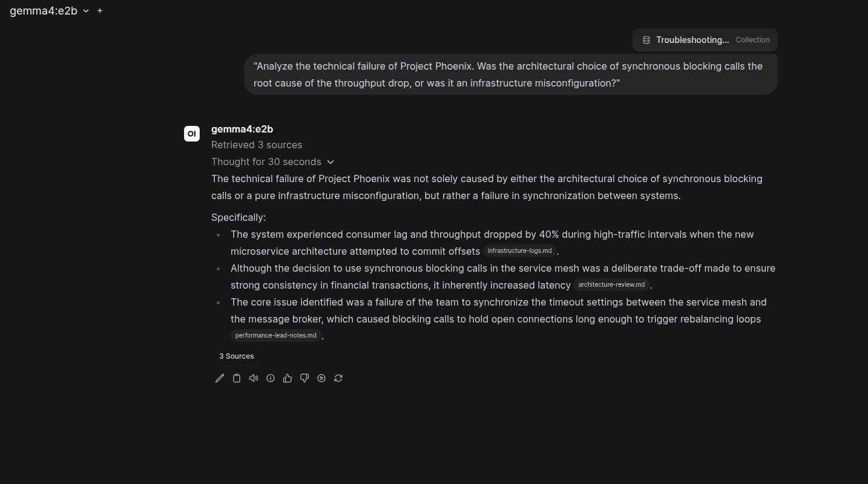Viewport: 868px width, 484px height.
Task: Click the user prompt message bubble
Action: click(511, 74)
